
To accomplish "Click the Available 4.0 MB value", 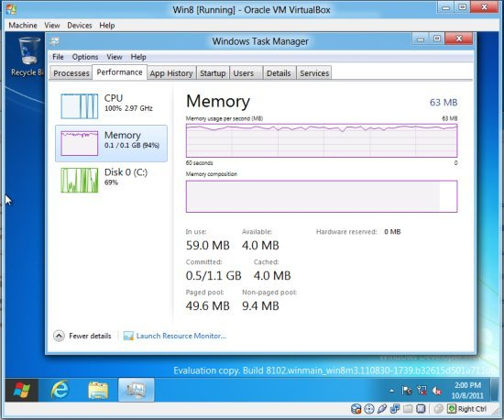I will 260,246.
